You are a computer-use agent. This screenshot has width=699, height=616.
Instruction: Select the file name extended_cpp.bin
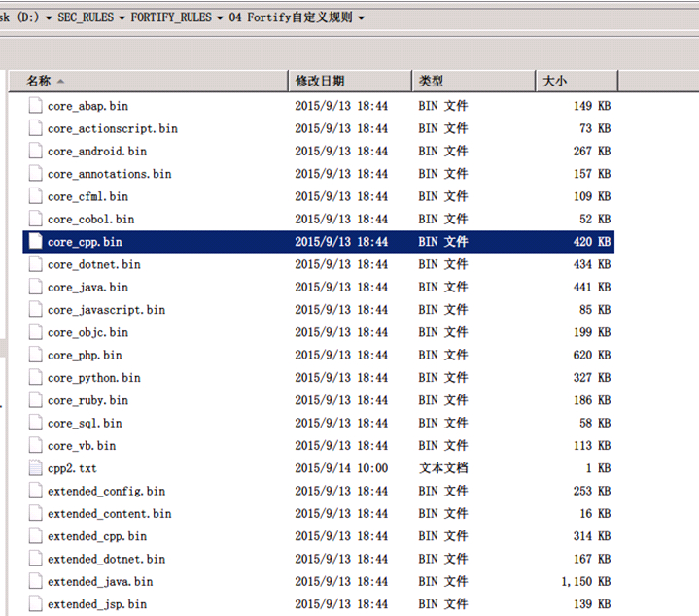[x=97, y=536]
